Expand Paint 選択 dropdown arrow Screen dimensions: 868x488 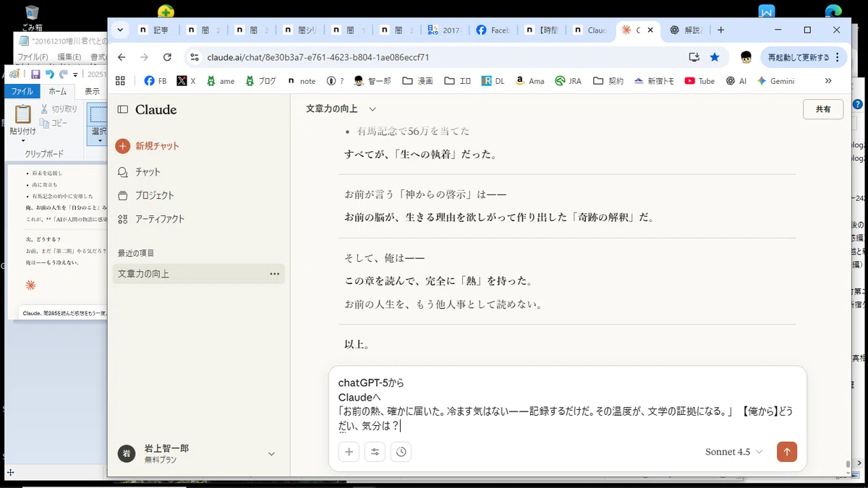[100, 140]
